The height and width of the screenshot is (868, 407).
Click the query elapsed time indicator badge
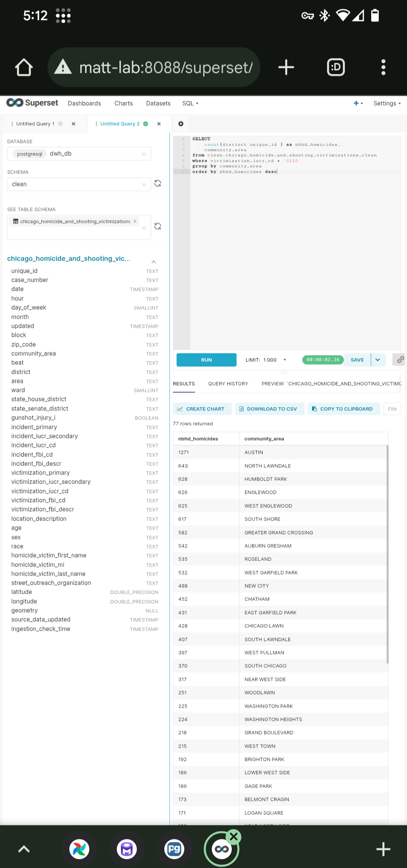pos(322,359)
